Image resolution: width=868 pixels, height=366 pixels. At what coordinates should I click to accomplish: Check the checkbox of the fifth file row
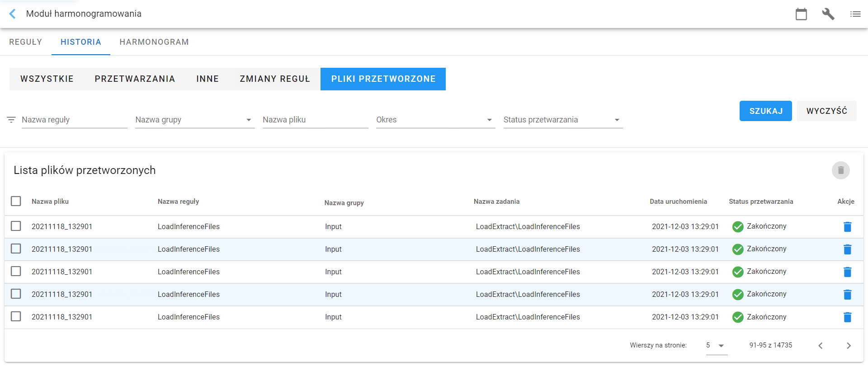pyautogui.click(x=16, y=316)
